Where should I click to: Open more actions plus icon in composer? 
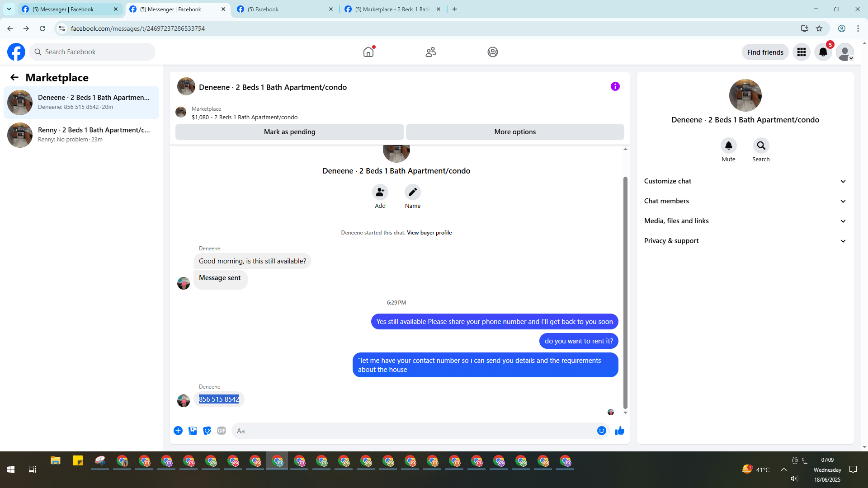coord(178,431)
